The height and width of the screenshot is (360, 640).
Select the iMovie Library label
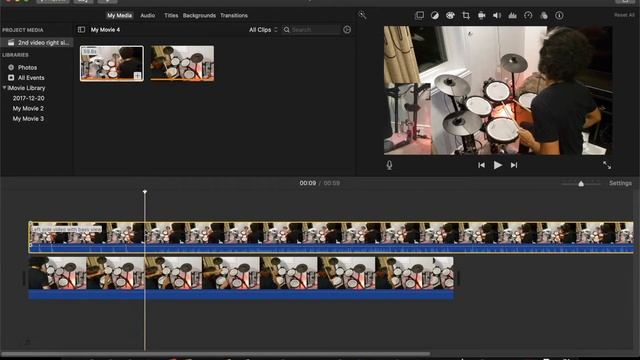tap(26, 88)
